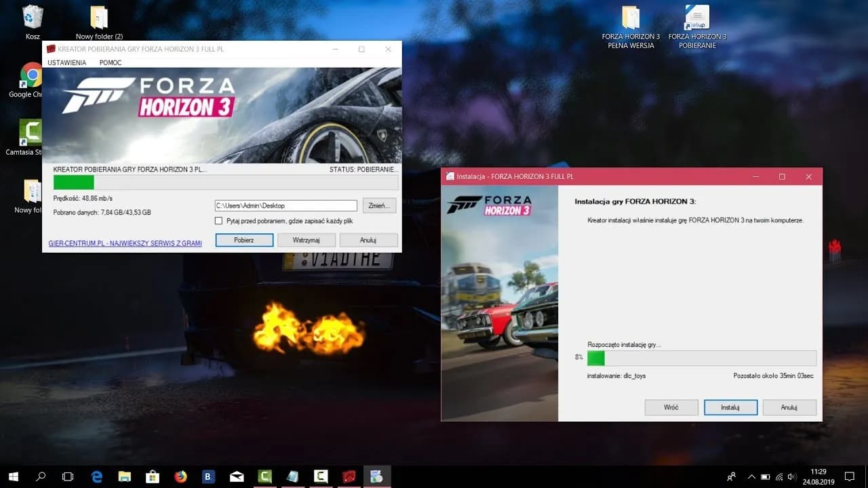Expand hidden icons in the system tray
868x488 pixels.
coord(751,476)
